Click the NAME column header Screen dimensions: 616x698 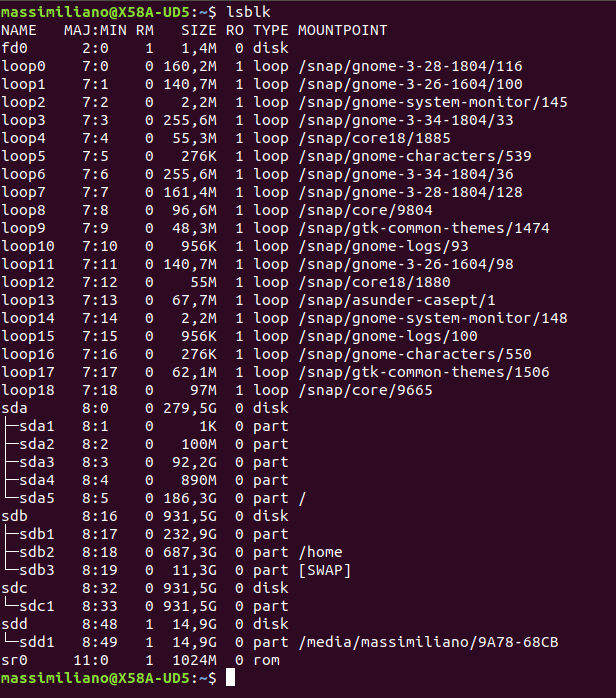(20, 30)
